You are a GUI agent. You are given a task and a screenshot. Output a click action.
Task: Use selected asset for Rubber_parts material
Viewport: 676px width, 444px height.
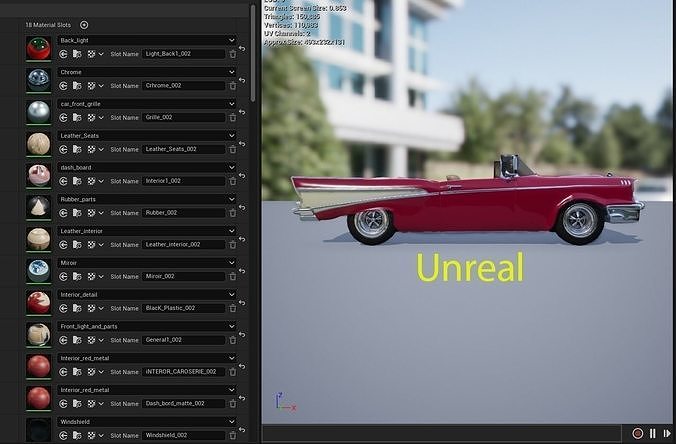click(63, 213)
